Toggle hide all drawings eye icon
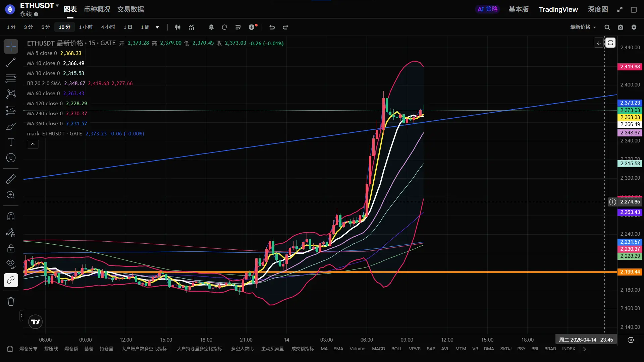644x362 pixels. click(x=11, y=264)
